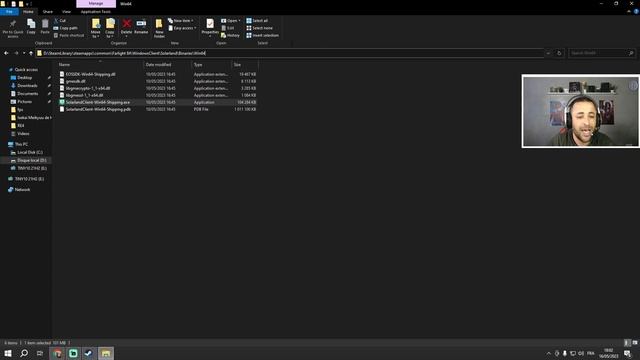Open File Explorer taskbar icon
This screenshot has width=640, height=360.
click(106, 353)
